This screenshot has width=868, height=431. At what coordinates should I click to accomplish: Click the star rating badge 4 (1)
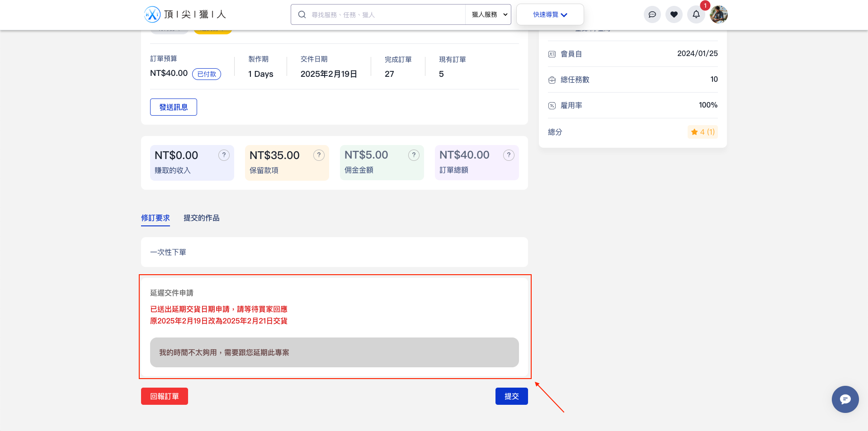coord(703,132)
